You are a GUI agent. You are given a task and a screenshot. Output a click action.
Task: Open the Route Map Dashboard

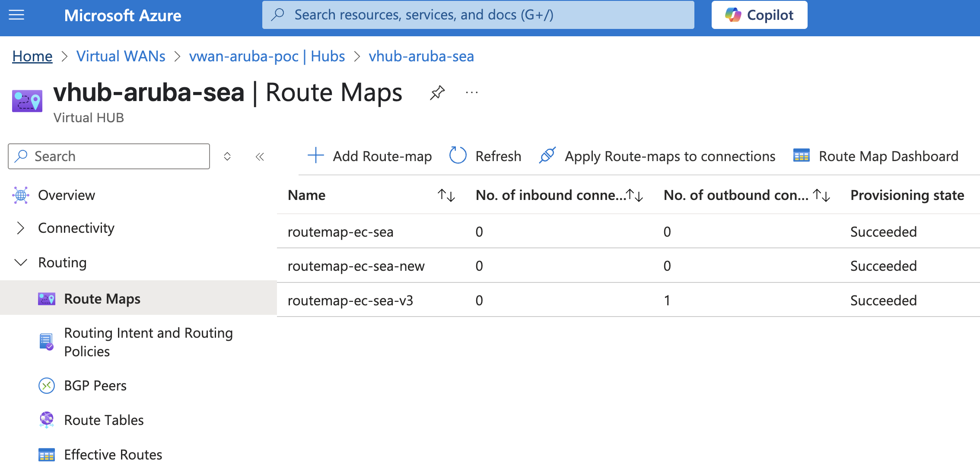coord(888,156)
